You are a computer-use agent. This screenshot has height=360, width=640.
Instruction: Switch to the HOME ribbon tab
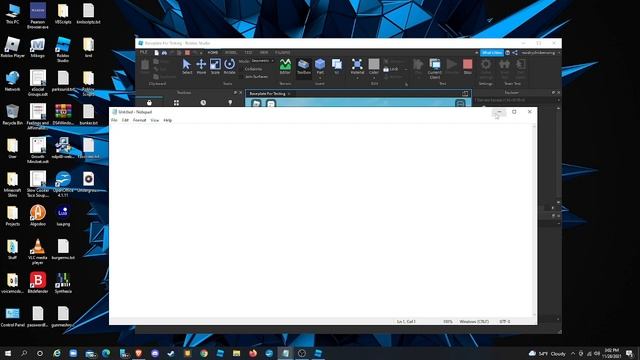(213, 52)
